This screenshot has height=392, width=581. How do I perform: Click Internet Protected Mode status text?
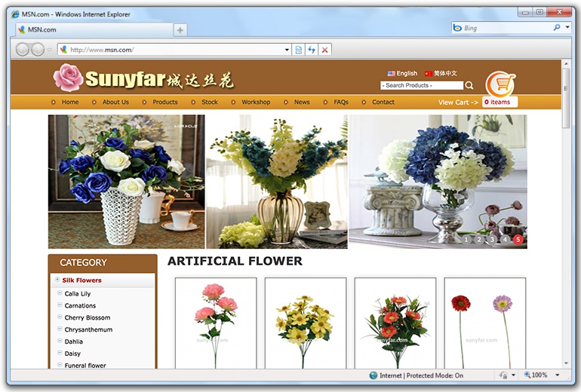click(x=422, y=375)
